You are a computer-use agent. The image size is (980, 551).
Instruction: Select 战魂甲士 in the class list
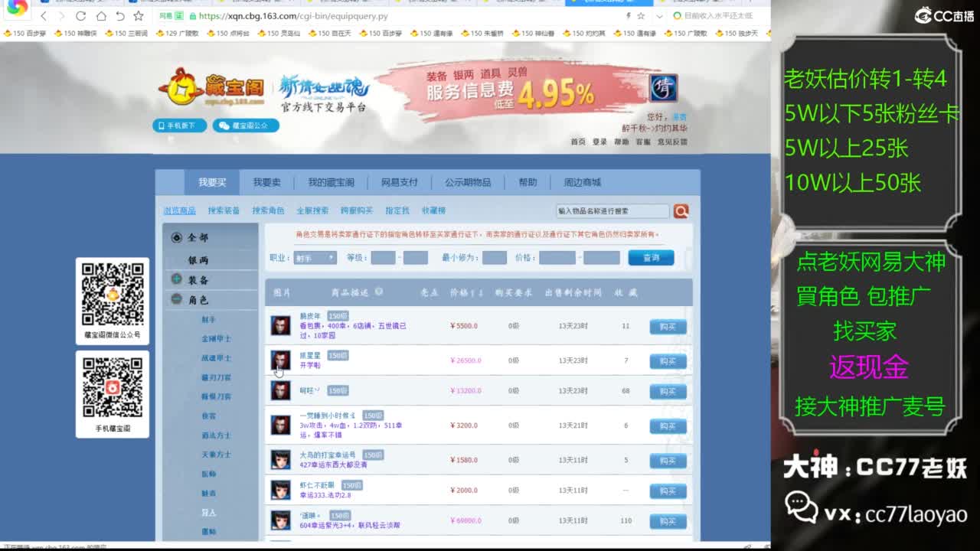(x=216, y=358)
